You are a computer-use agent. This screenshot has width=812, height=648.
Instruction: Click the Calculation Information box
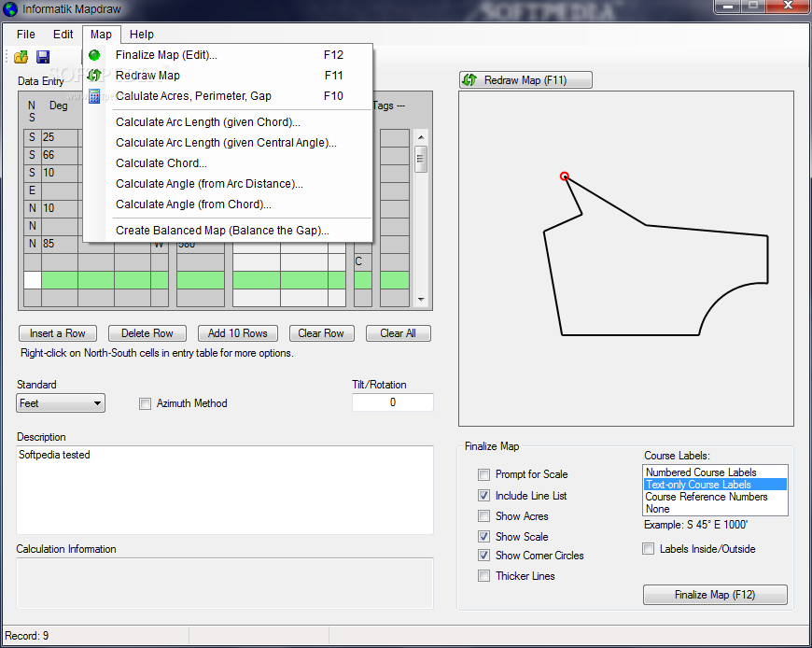point(225,584)
